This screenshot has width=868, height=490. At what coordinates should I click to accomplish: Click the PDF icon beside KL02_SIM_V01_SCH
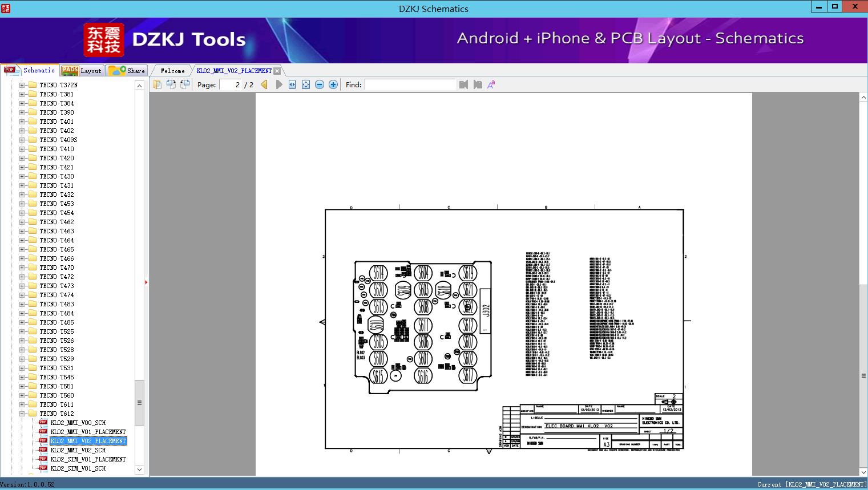tap(43, 468)
